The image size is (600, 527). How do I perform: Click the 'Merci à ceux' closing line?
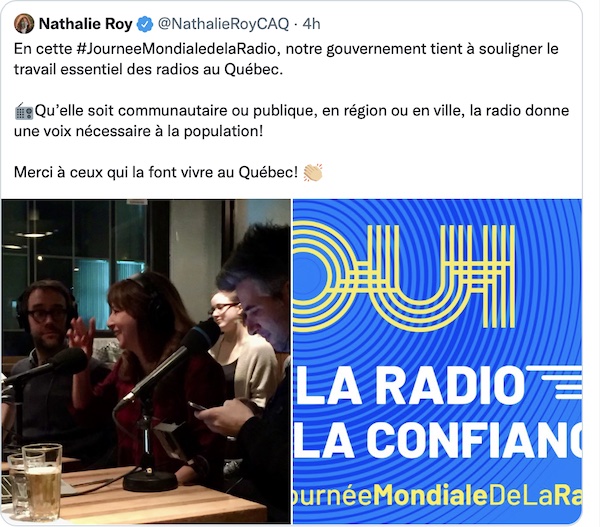click(156, 173)
